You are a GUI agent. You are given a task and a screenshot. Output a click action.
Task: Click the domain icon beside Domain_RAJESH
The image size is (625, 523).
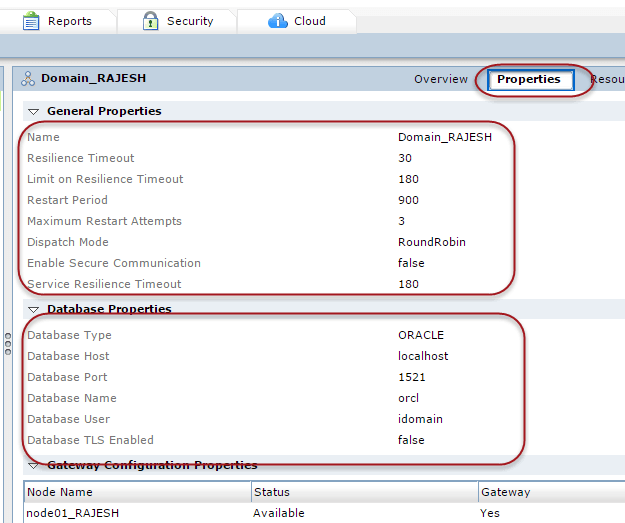pos(28,79)
